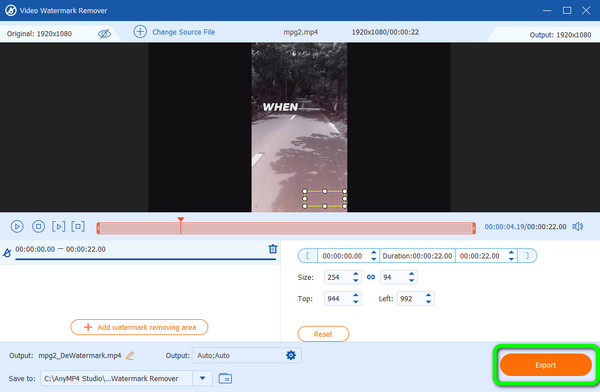600x392 pixels.
Task: Open the Save to path dropdown
Action: tap(203, 378)
